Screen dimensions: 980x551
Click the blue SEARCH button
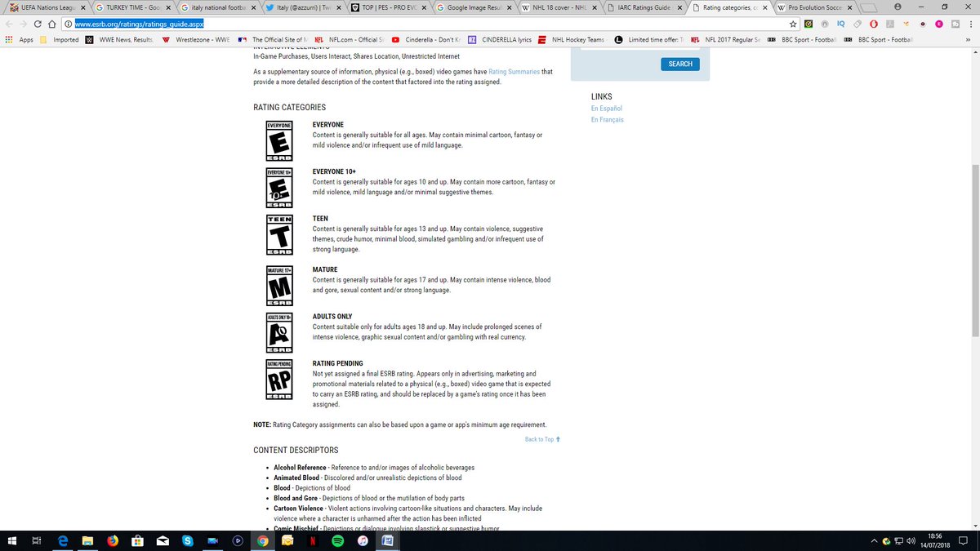680,64
